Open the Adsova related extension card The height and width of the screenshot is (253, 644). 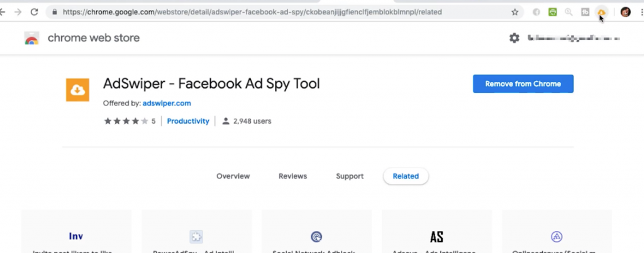point(436,231)
